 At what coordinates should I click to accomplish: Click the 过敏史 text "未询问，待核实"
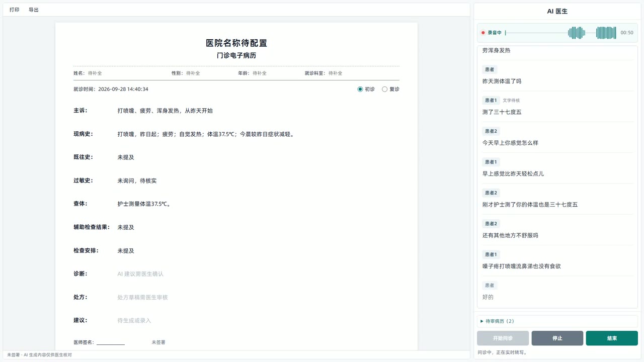pyautogui.click(x=137, y=180)
